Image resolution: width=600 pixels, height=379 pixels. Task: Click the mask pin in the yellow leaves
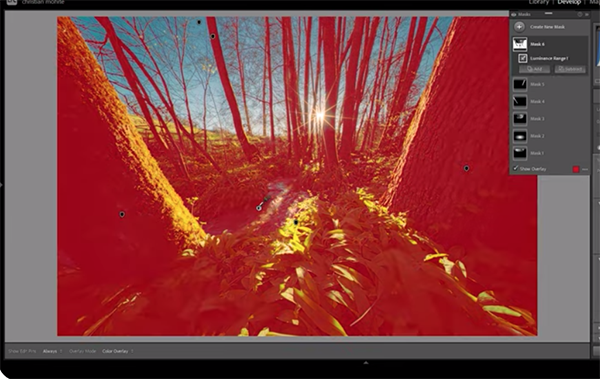pyautogui.click(x=295, y=222)
